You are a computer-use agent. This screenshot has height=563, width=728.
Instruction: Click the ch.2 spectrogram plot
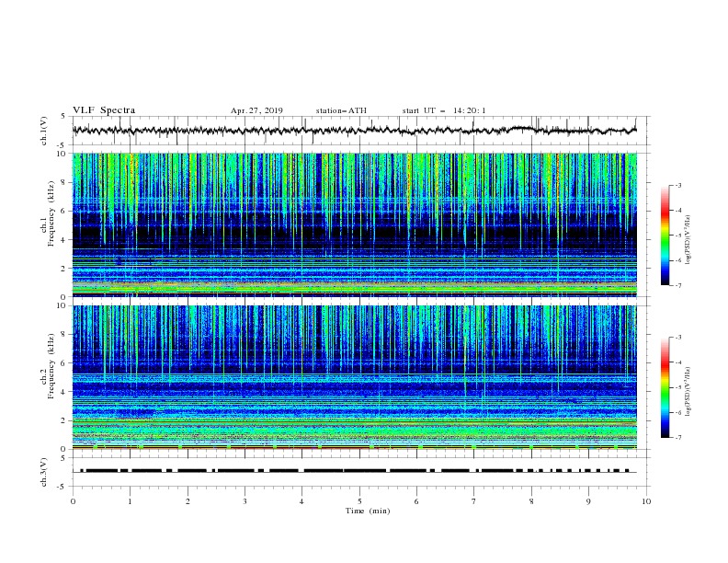click(355, 377)
